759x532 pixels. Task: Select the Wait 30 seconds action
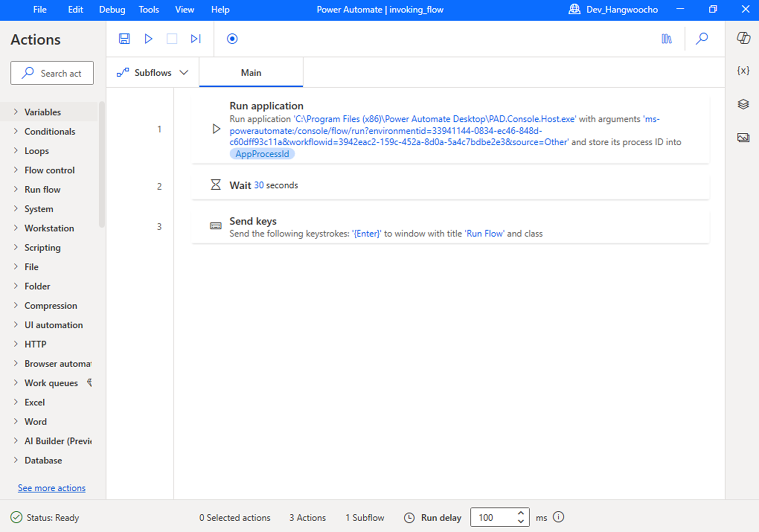tap(450, 185)
